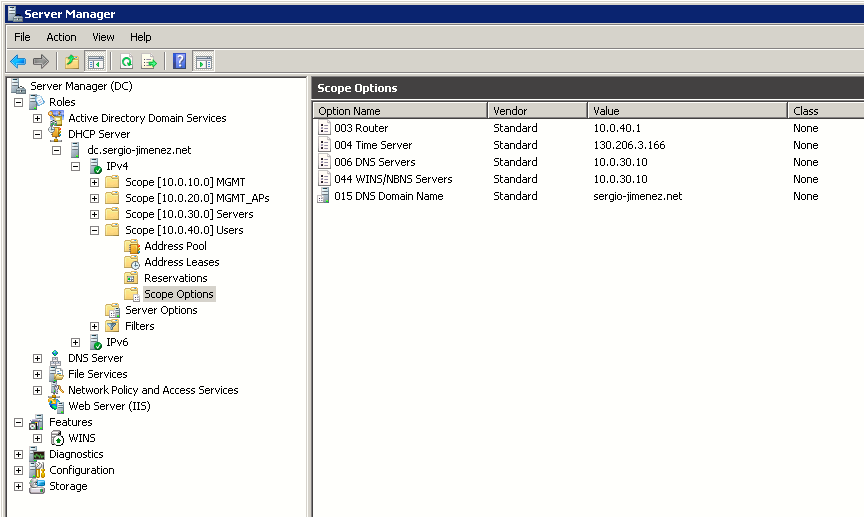This screenshot has width=864, height=517.
Task: Click the Address Leases folder icon
Action: click(132, 262)
